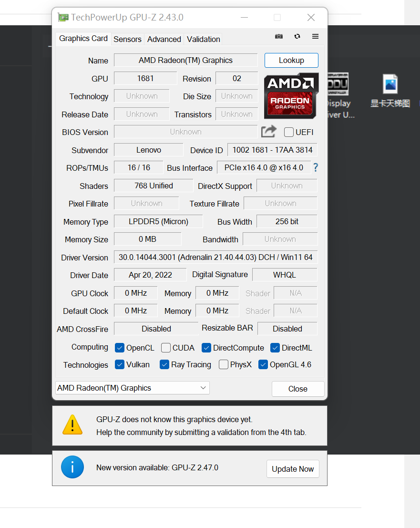Screen dimensions: 420x528
Task: Click the Digital Signature field showing WHQL
Action: [x=285, y=275]
